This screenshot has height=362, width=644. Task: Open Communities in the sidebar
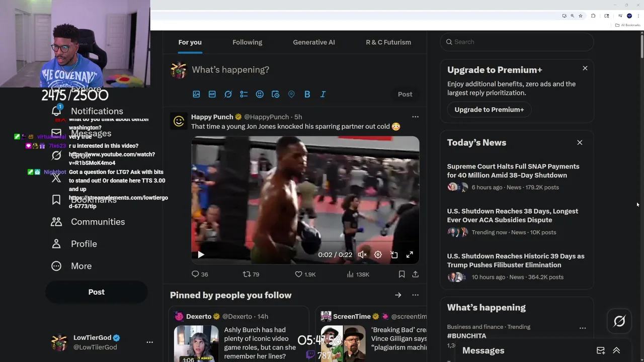(x=88, y=222)
